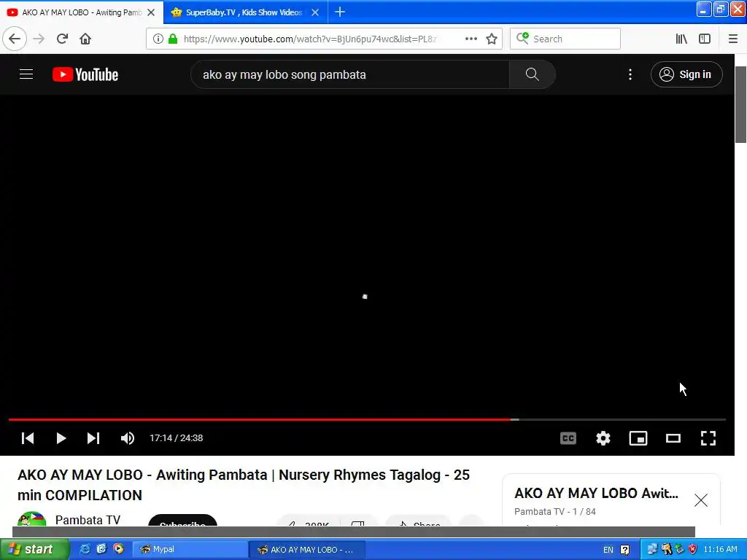Show site information icon in address bar
Screen dimensions: 747x560
158,39
